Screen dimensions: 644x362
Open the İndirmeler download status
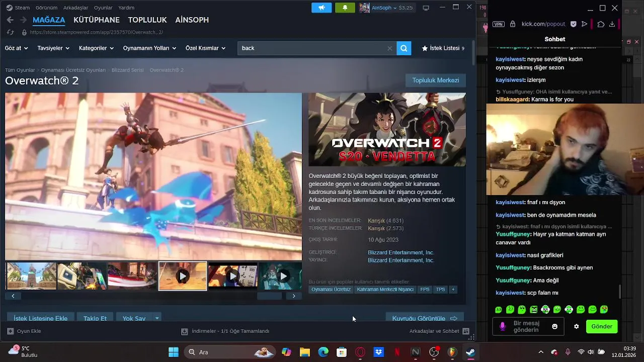tap(225, 331)
